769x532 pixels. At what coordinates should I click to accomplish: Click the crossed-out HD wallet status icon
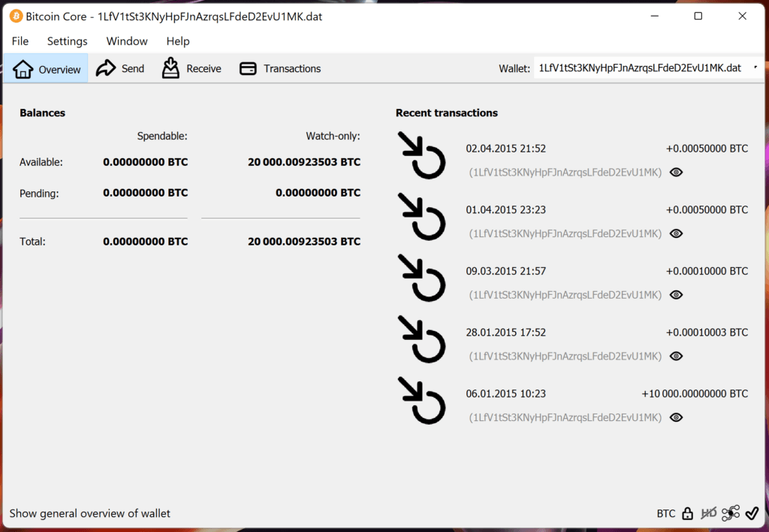(x=707, y=513)
